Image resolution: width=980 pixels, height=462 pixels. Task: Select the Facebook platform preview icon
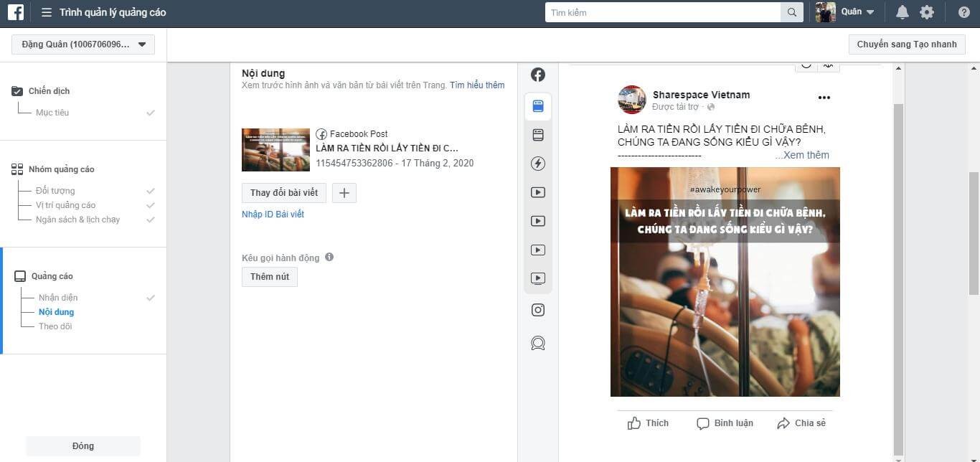coord(537,75)
